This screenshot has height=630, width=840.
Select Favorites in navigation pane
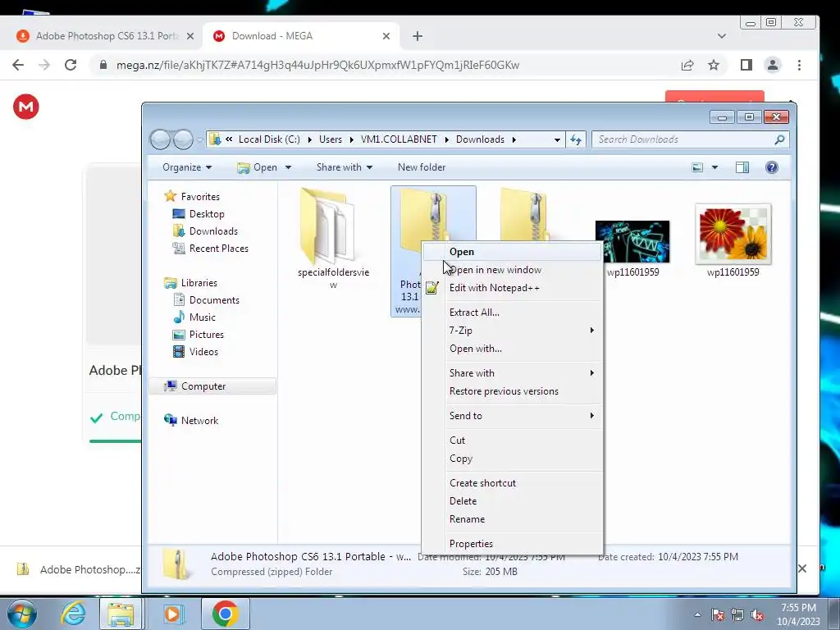[x=200, y=197]
